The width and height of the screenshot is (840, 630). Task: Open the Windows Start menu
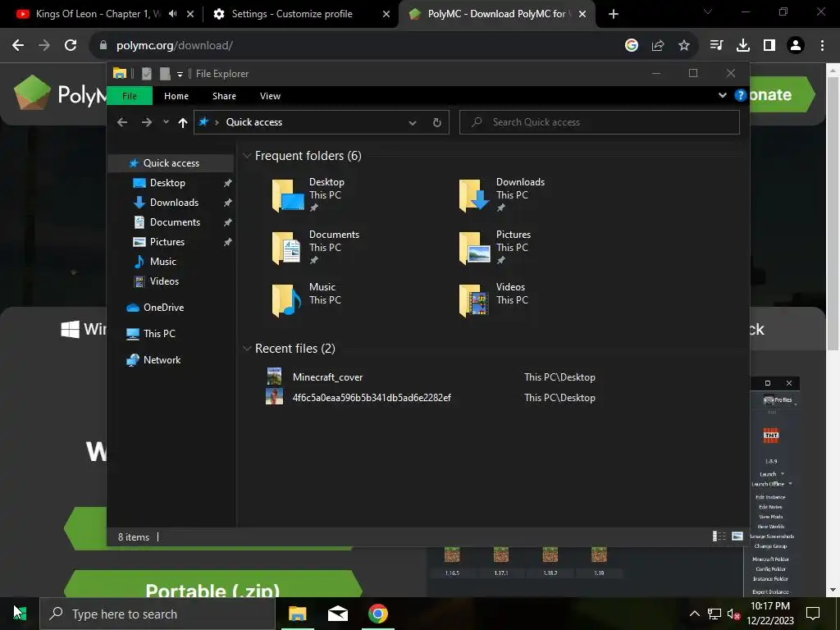click(20, 614)
